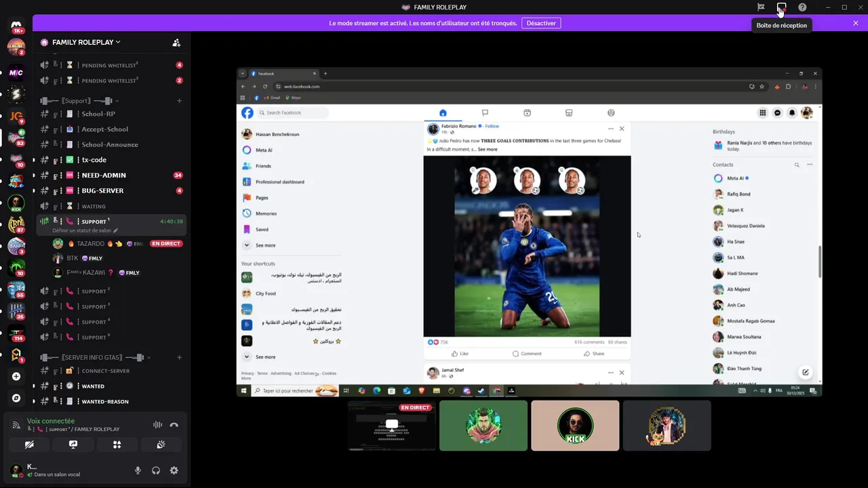Go to Facebook Home tab in stream
The height and width of the screenshot is (488, 868).
[443, 113]
